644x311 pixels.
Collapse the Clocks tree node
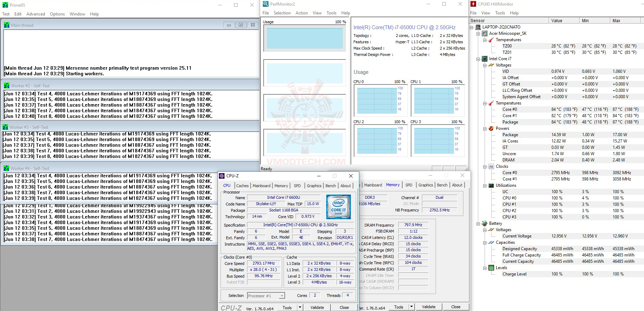485,166
